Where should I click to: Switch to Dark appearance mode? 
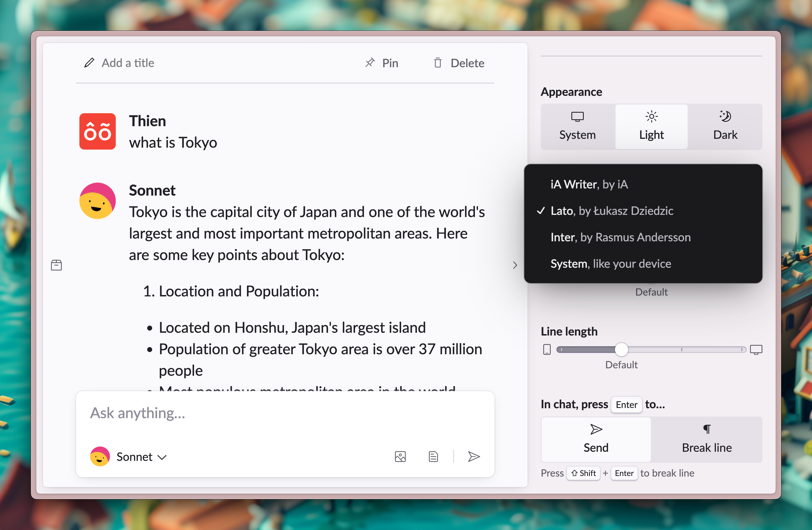tap(725, 126)
